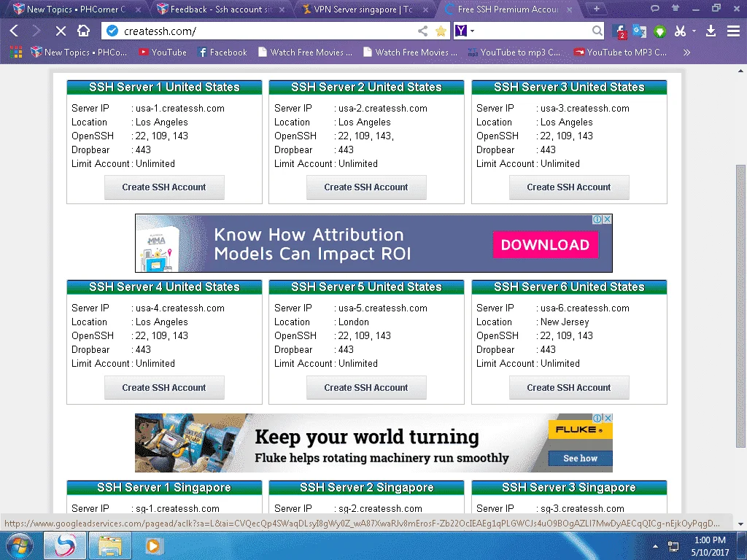This screenshot has width=747, height=560.
Task: Click DOWNLOAD on the attribution ad
Action: point(545,245)
